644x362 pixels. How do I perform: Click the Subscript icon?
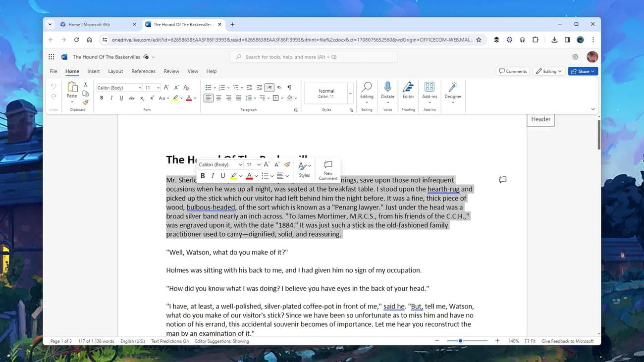coord(142,98)
